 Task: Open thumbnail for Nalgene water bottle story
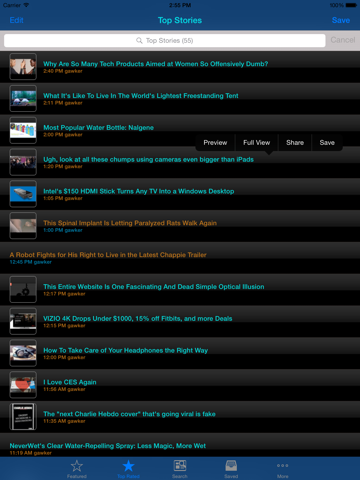23,130
